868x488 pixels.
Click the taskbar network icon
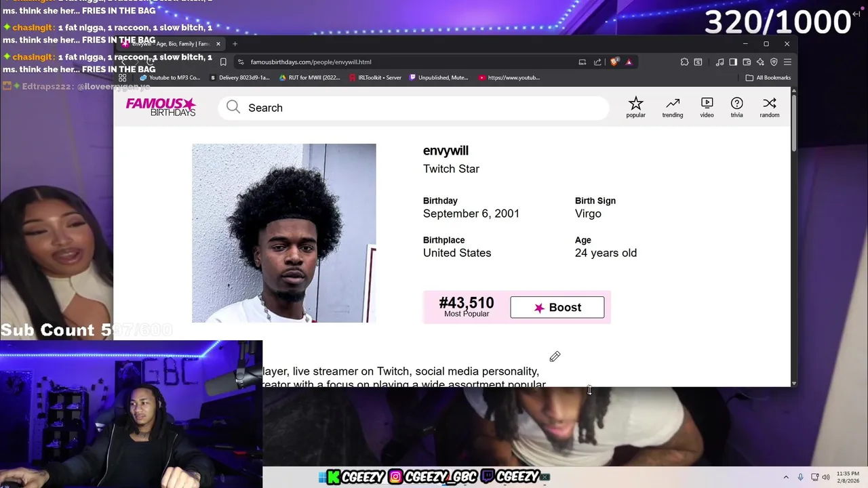[816, 477]
